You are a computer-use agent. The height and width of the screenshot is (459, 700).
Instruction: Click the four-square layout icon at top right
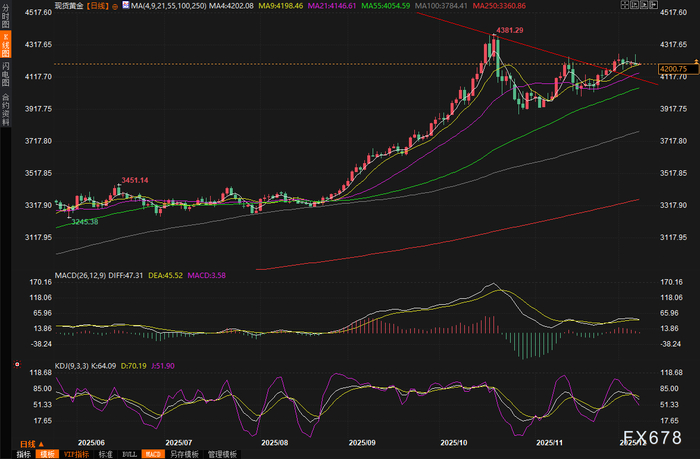[x=625, y=4]
